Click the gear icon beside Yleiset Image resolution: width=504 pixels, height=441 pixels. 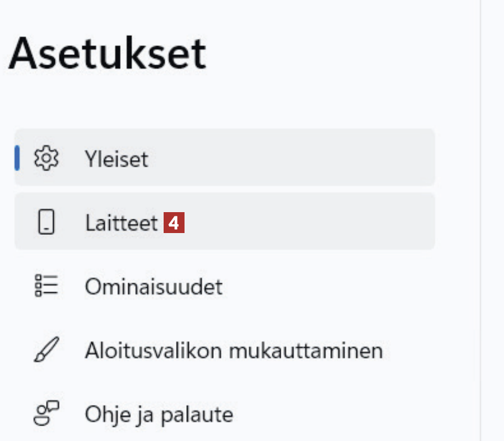coord(46,159)
